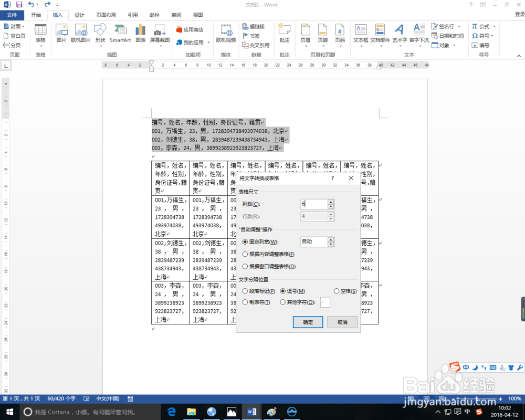Insert a 交叉引用 cross-reference
This screenshot has height=420, width=525.
(256, 45)
